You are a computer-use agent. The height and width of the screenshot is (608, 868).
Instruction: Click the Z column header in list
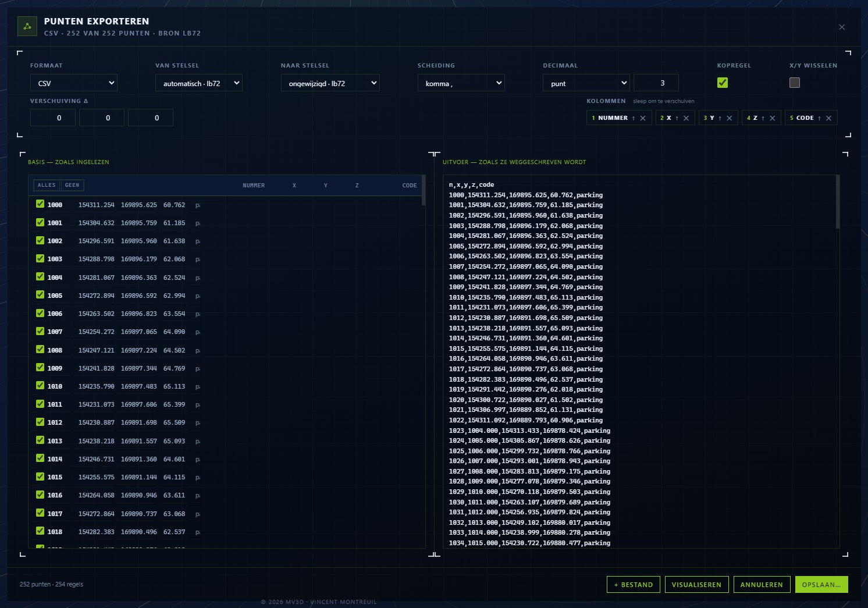(x=357, y=186)
